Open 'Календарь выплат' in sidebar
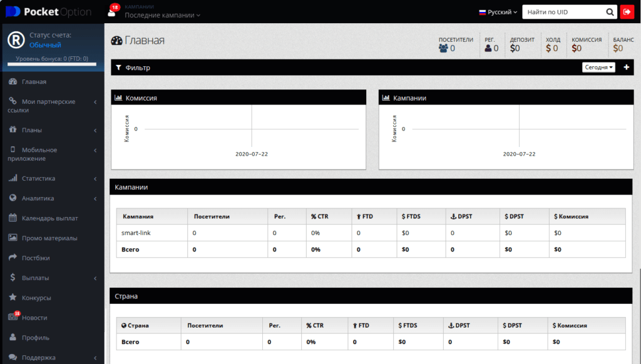641x364 pixels. (49, 218)
